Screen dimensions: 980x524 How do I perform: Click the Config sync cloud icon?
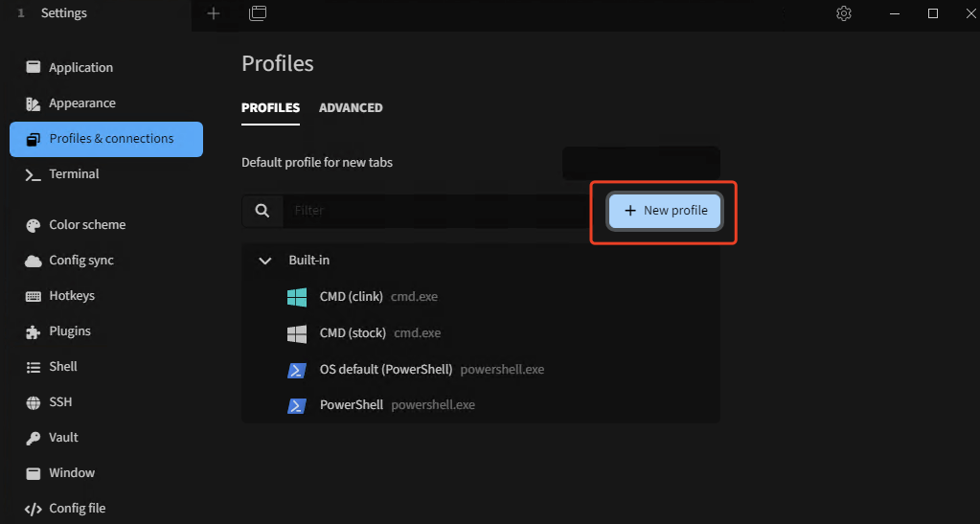[x=34, y=262]
